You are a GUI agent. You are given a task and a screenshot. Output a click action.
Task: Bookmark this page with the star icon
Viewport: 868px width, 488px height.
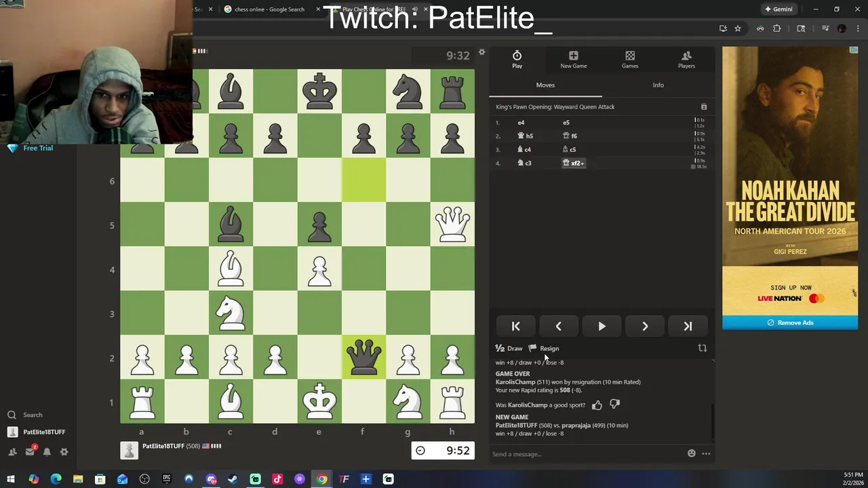(738, 28)
